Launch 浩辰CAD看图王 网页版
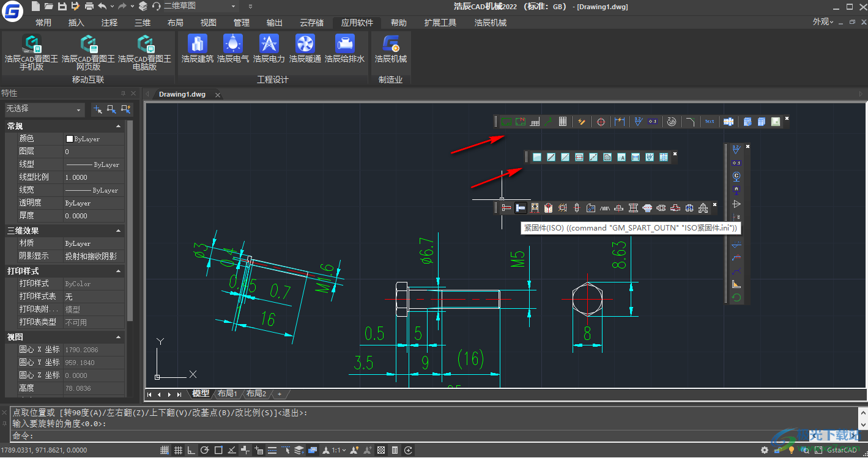This screenshot has height=458, width=868. tap(88, 53)
